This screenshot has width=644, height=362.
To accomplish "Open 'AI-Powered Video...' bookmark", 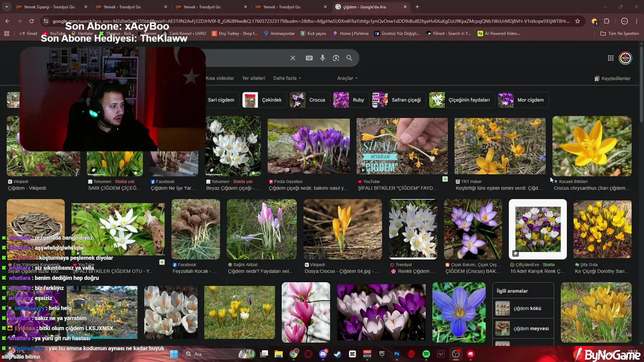I will click(x=499, y=33).
